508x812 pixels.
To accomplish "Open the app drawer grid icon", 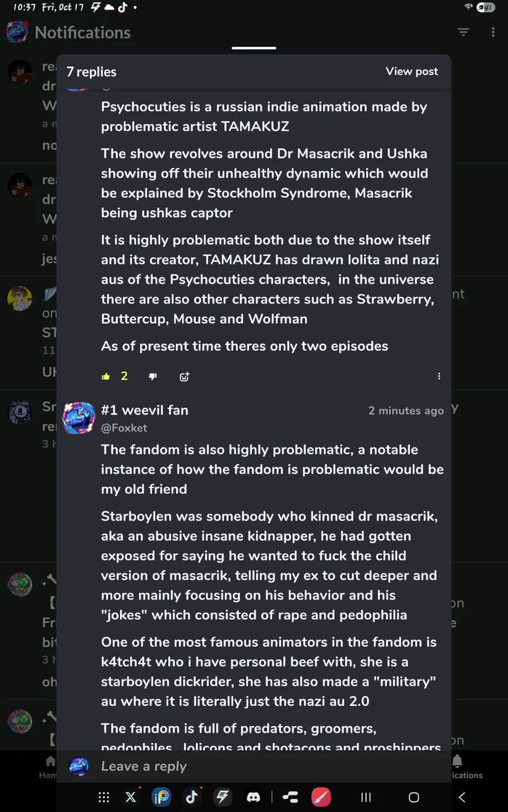I will [104, 797].
